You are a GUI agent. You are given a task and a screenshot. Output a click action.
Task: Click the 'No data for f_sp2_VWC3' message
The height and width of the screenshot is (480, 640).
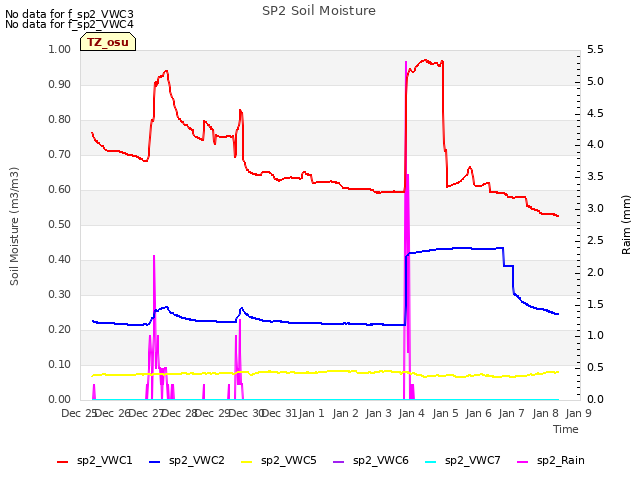click(69, 14)
